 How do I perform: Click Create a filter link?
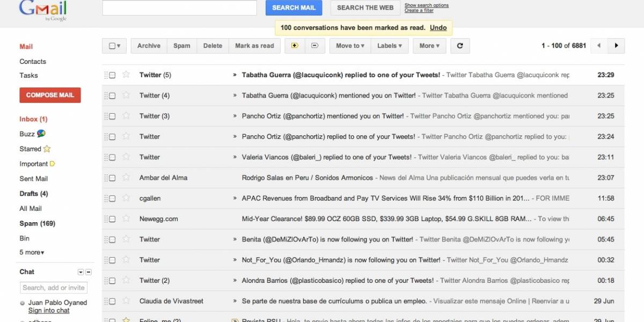pyautogui.click(x=419, y=11)
